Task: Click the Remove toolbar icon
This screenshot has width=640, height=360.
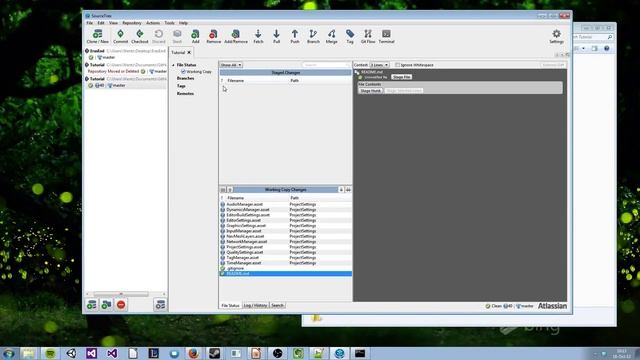Action: (x=213, y=36)
